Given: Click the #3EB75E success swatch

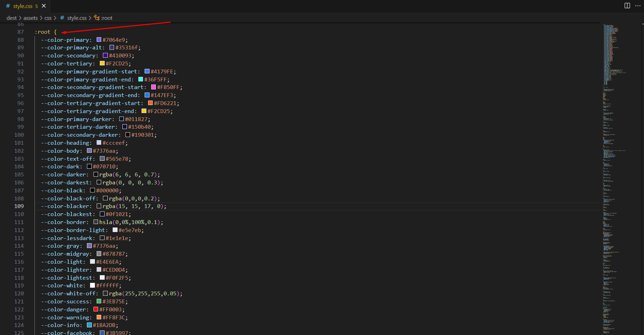Looking at the screenshot, I should pos(99,301).
